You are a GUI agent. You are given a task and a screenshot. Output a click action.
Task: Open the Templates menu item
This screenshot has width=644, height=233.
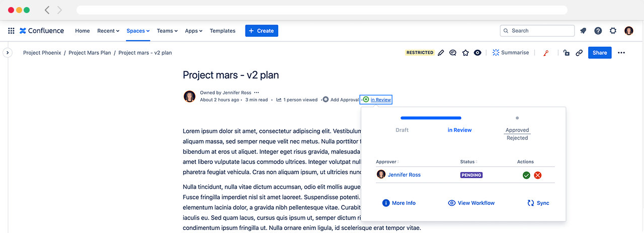[222, 31]
